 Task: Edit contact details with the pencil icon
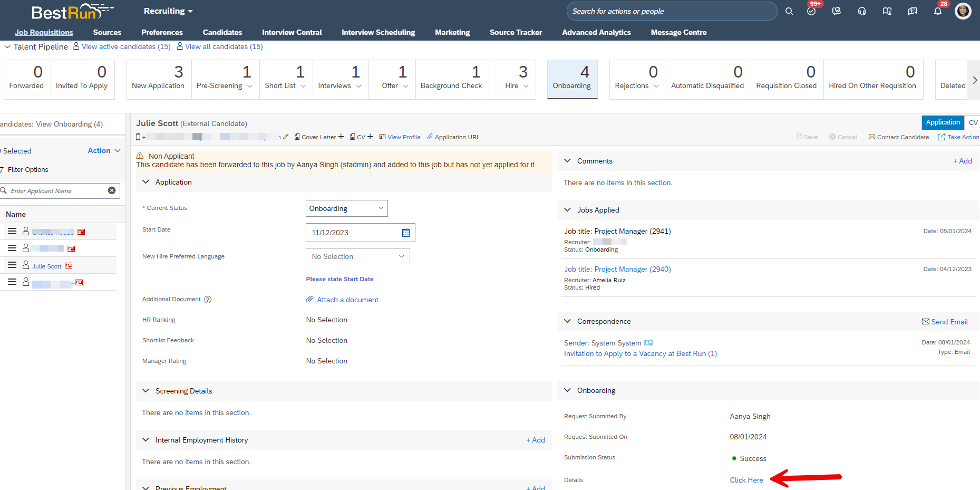point(286,137)
